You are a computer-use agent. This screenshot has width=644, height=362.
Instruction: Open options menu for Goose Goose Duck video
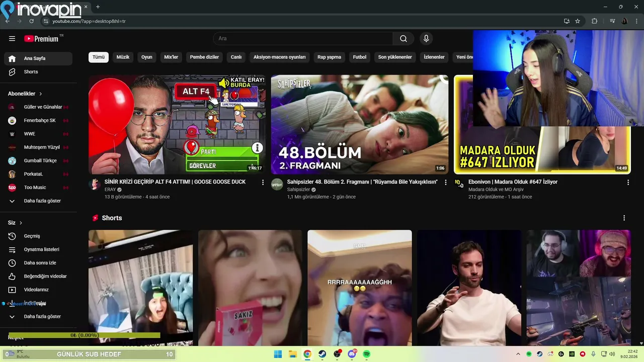coord(263,183)
